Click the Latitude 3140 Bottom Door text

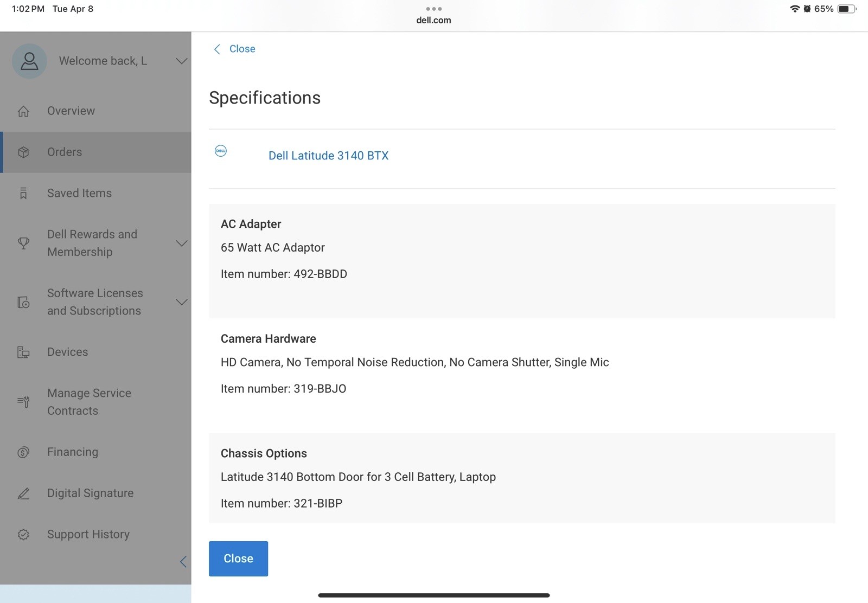coord(358,477)
